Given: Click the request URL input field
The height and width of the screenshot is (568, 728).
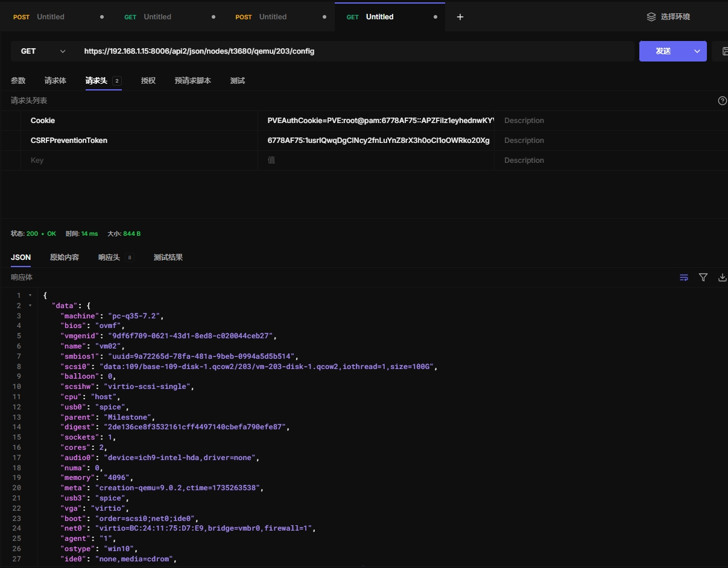Looking at the screenshot, I should (356, 51).
